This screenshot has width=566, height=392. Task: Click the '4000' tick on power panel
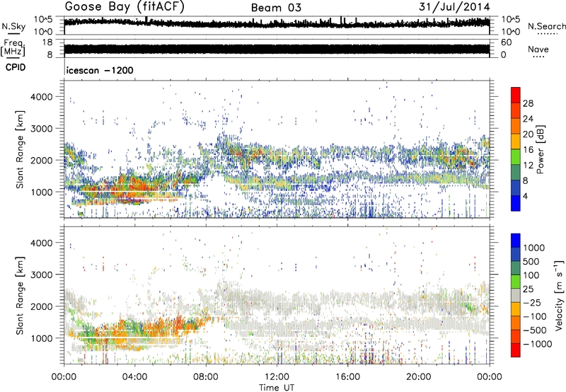click(x=42, y=97)
